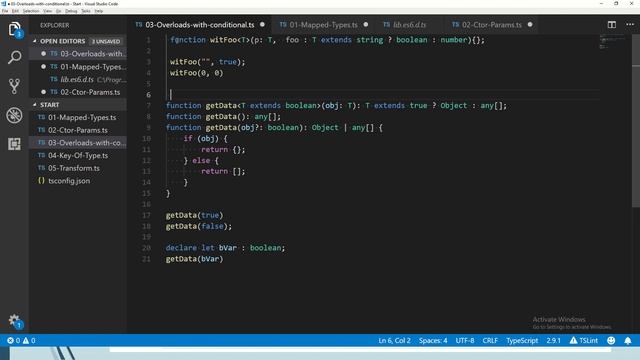Image resolution: width=640 pixels, height=360 pixels.
Task: Click the feedback smiley icon
Action: click(611, 340)
